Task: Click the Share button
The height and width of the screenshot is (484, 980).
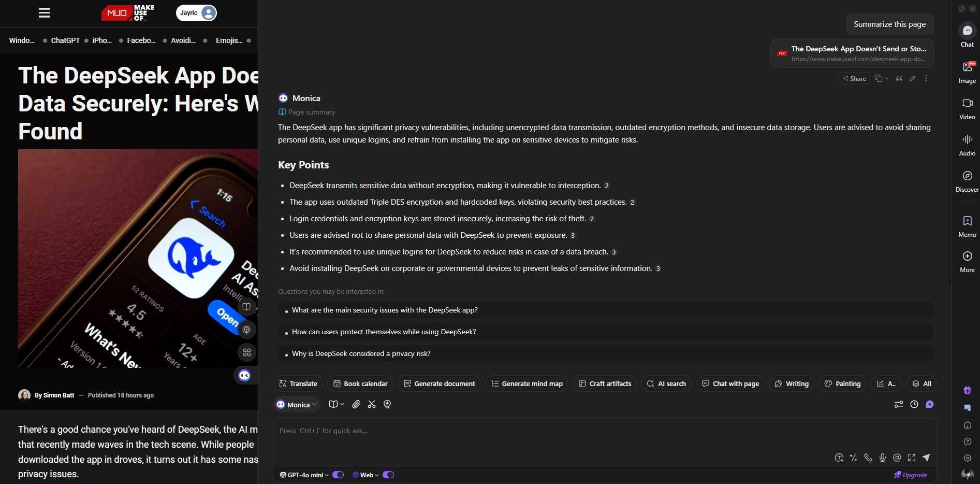Action: click(854, 78)
